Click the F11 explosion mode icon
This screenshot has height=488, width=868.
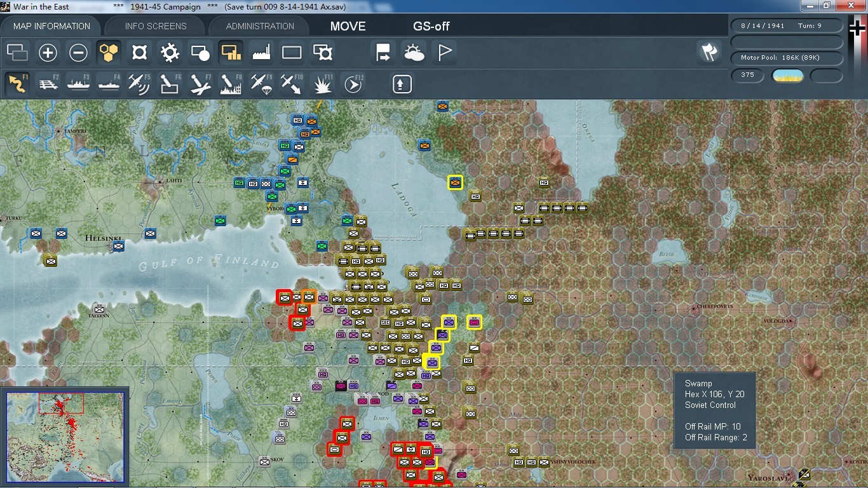322,84
